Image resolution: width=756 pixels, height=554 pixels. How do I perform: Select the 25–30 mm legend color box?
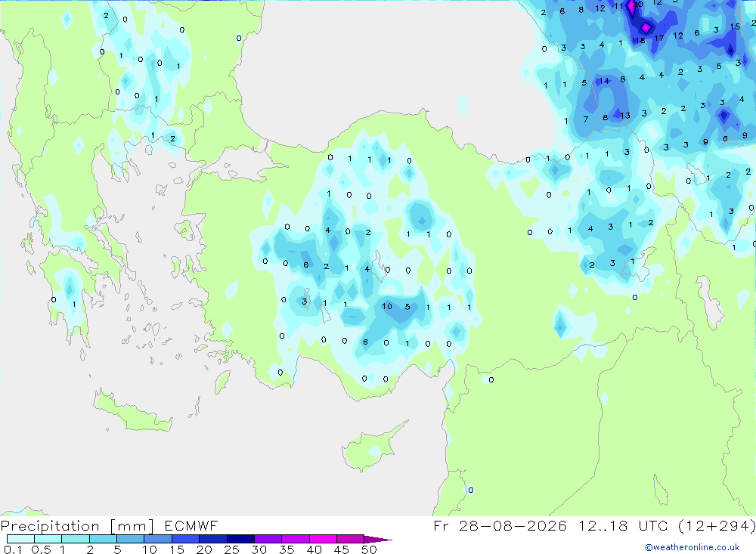(240, 539)
